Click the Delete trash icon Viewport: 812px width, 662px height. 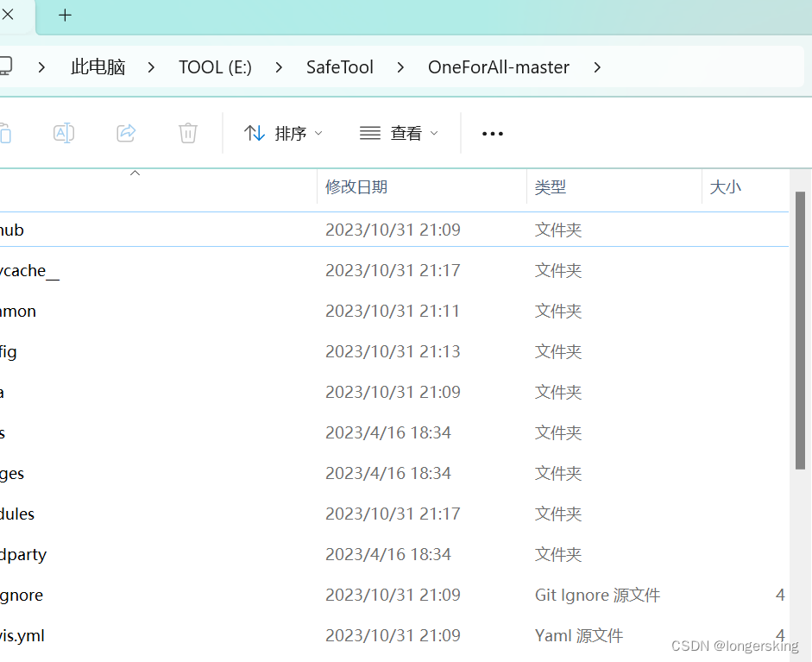(x=188, y=133)
